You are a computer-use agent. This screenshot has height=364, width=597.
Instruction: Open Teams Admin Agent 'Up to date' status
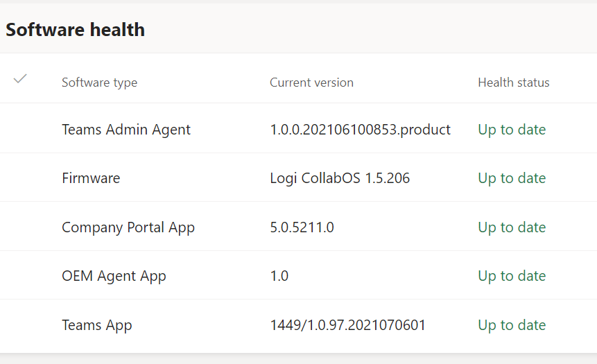512,130
